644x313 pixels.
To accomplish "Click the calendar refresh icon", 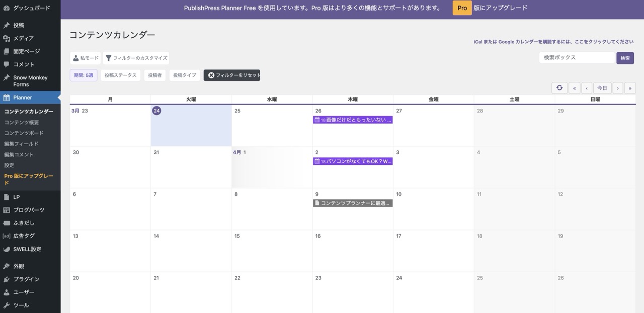I will click(559, 88).
